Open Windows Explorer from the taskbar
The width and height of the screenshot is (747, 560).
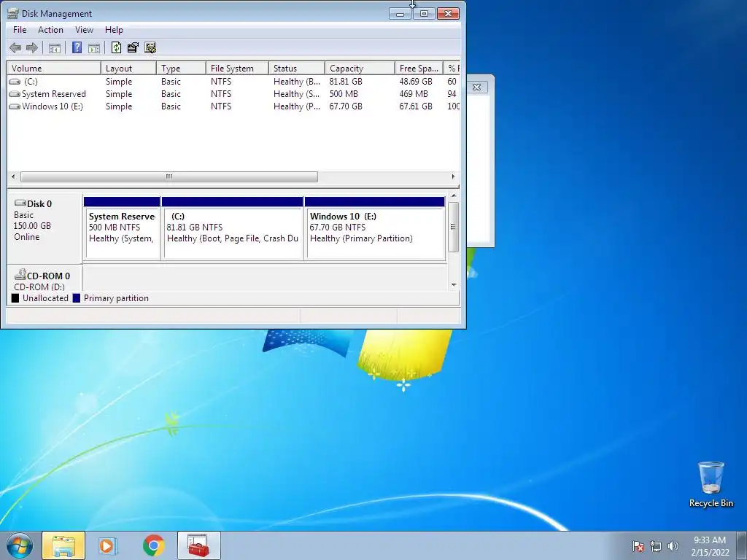pyautogui.click(x=63, y=545)
